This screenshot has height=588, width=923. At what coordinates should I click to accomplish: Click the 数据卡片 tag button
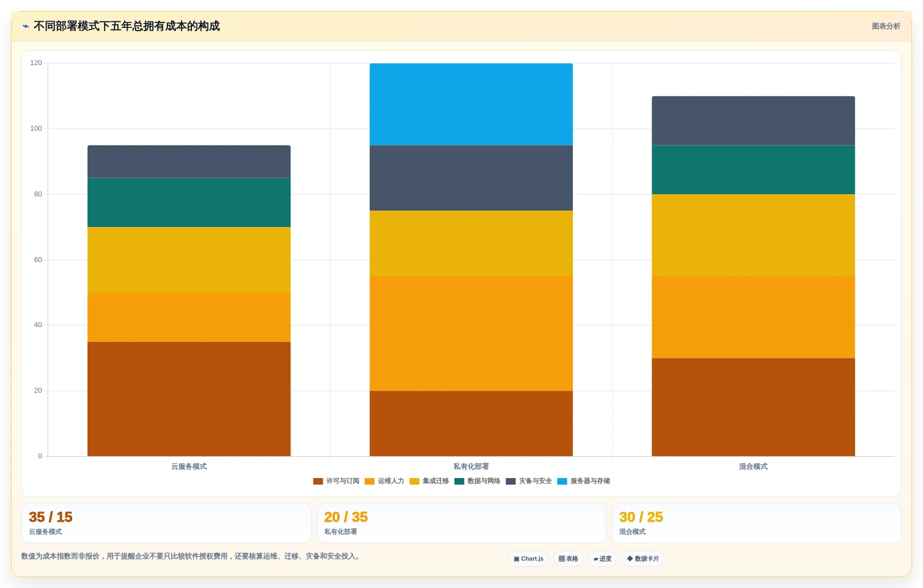[643, 558]
